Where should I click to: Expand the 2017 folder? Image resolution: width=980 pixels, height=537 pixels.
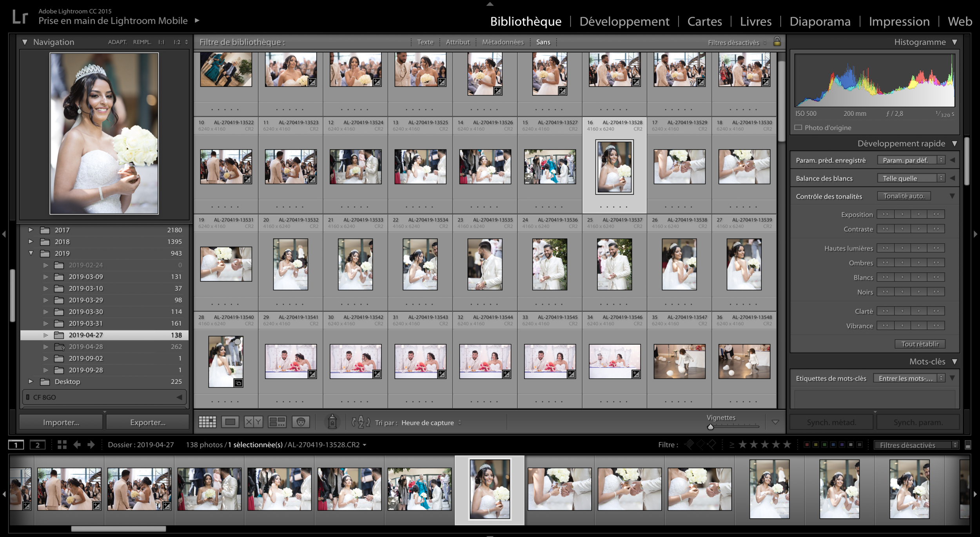coord(31,230)
